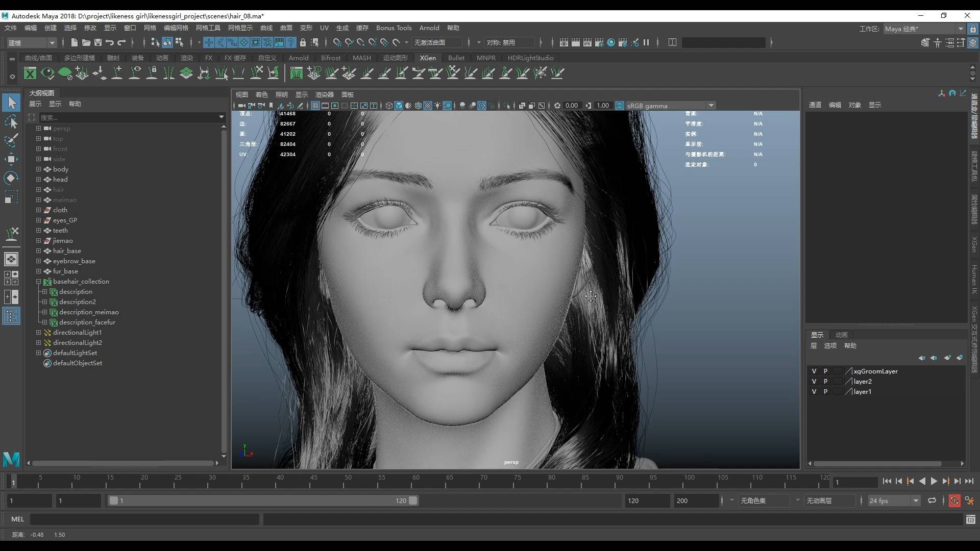The image size is (980, 551).
Task: Choose the Paint selection tool
Action: 11,140
